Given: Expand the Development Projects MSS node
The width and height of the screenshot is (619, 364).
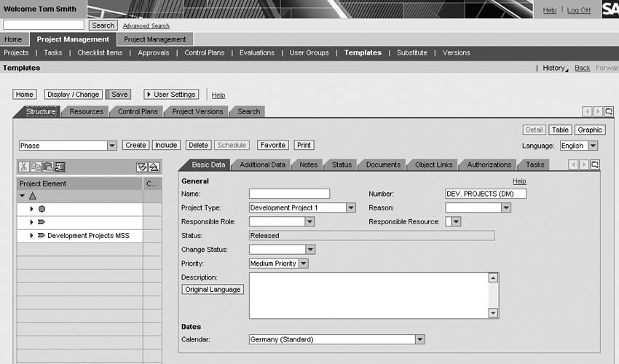Looking at the screenshot, I should coord(32,236).
